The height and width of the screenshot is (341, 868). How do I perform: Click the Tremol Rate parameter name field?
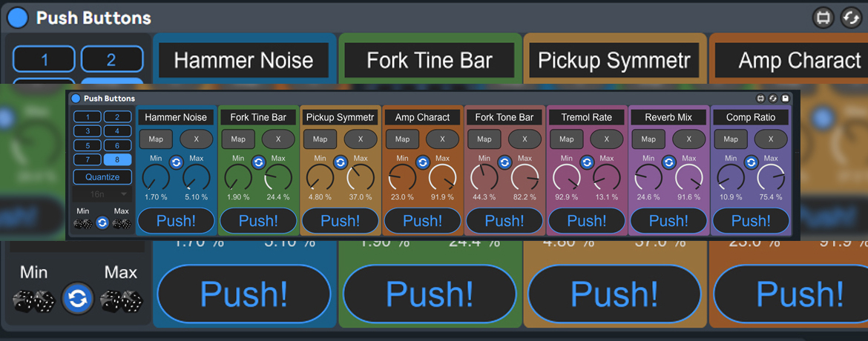click(586, 117)
